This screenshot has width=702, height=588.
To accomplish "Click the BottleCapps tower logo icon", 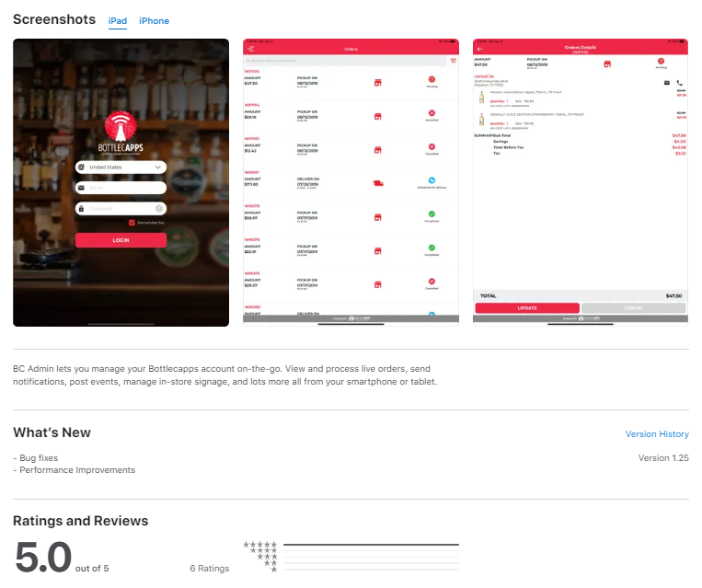I will pyautogui.click(x=121, y=126).
